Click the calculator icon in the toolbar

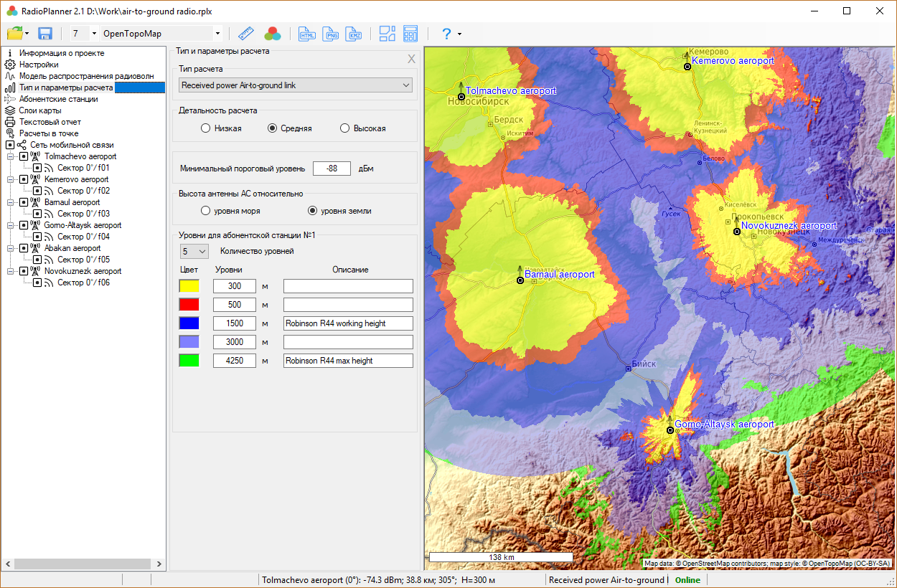(410, 34)
